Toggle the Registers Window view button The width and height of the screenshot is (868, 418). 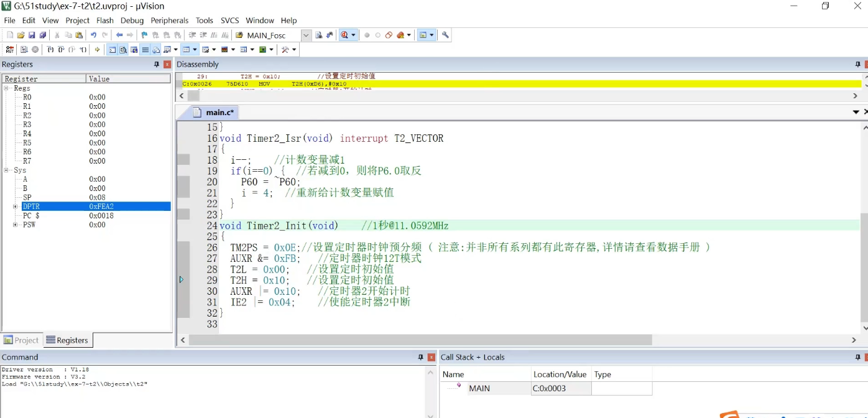click(145, 50)
